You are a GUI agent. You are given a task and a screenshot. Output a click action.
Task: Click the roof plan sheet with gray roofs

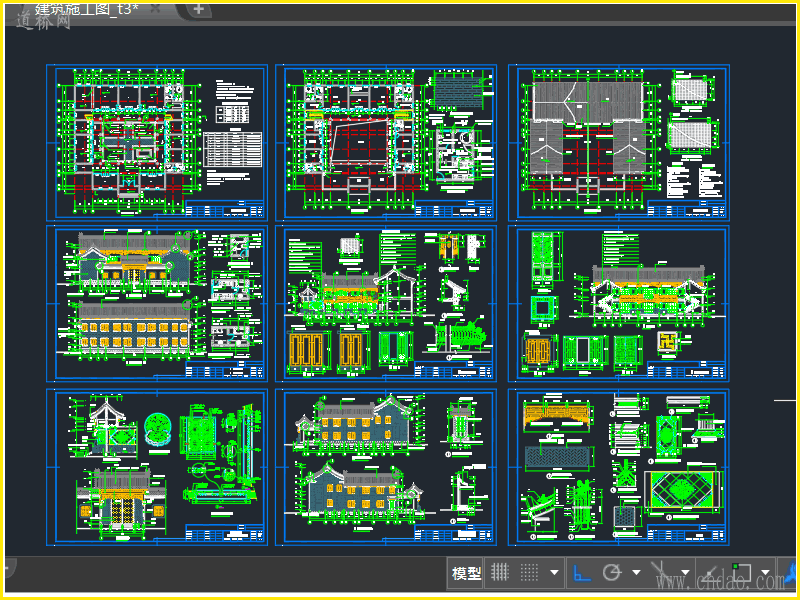[618, 142]
